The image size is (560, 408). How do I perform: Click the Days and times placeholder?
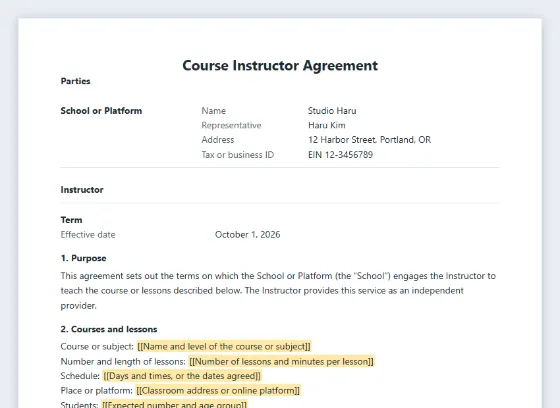pos(182,376)
